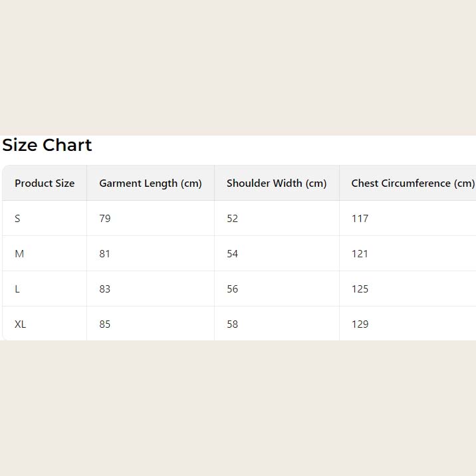Click chest circumference value 129
Image resolution: width=476 pixels, height=476 pixels.
pyautogui.click(x=360, y=324)
